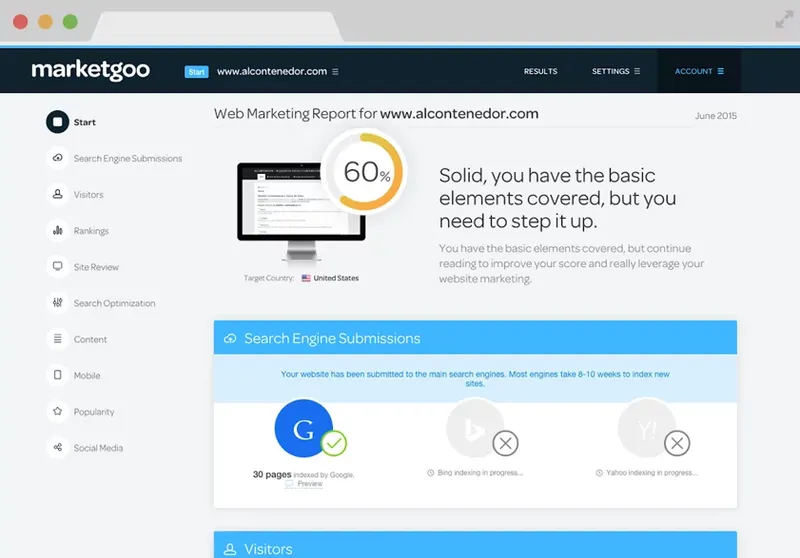Screen dimensions: 800x558
Task: Select the Visitors person icon in sidebar
Action: [x=58, y=194]
